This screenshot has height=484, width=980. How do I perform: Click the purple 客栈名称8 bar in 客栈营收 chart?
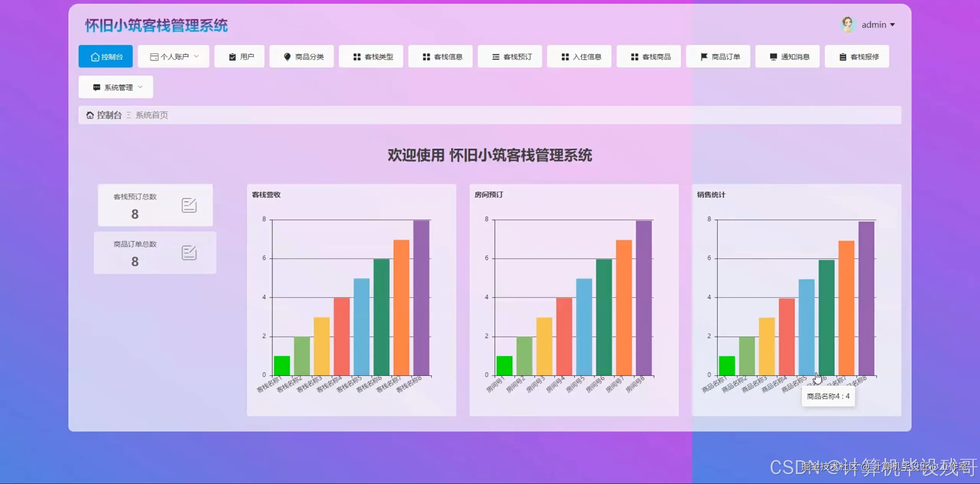[421, 295]
